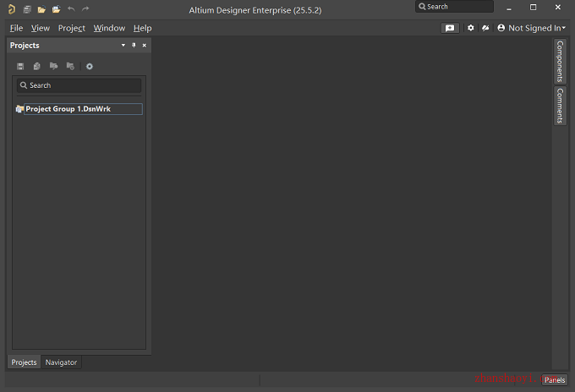Click the Projects panel title text

pyautogui.click(x=25, y=46)
